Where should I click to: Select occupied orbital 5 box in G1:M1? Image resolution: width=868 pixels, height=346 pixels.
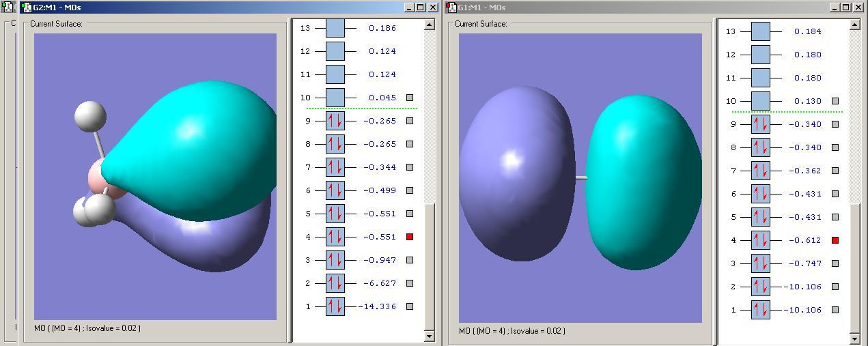click(x=761, y=217)
